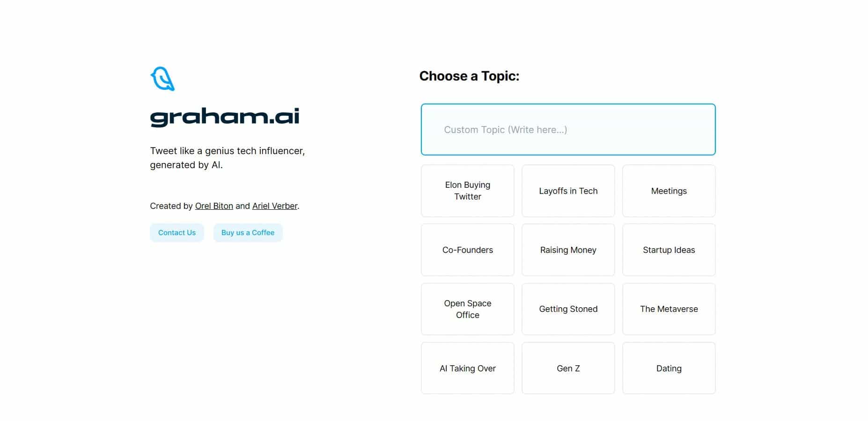Click the blue bird logo icon

[162, 79]
